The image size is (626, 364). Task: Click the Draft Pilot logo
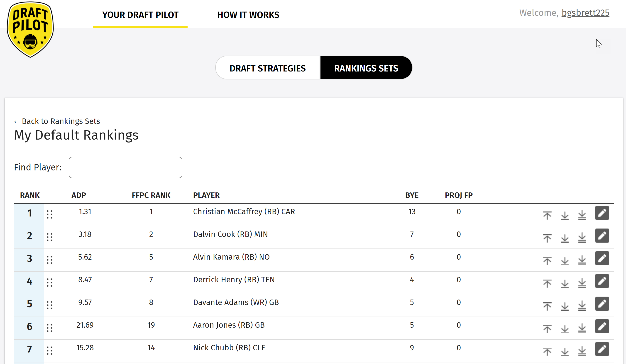point(30,29)
